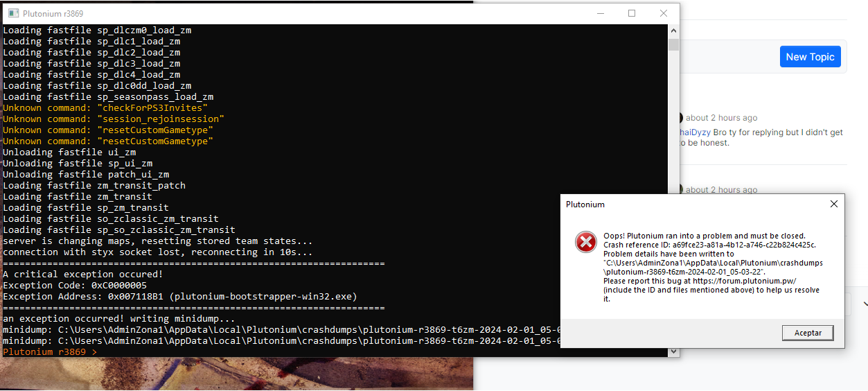Click the first 'about 2 hours ago' timestamp
This screenshot has width=868, height=391.
pyautogui.click(x=721, y=118)
